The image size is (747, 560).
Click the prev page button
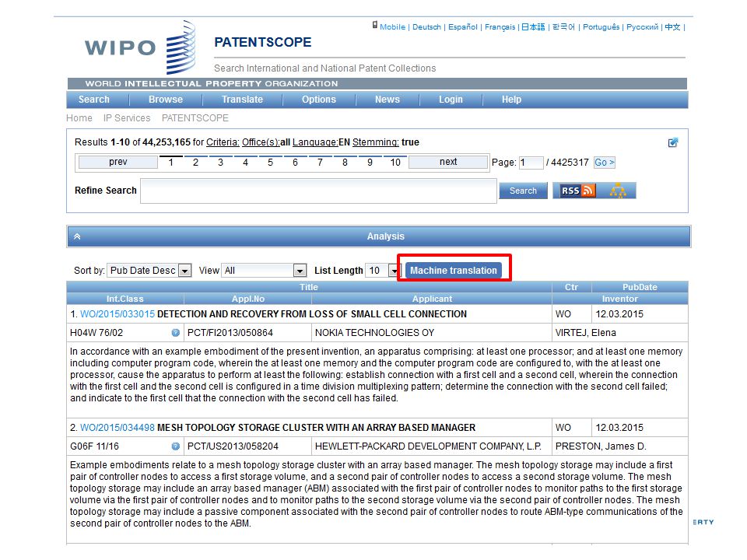(117, 162)
